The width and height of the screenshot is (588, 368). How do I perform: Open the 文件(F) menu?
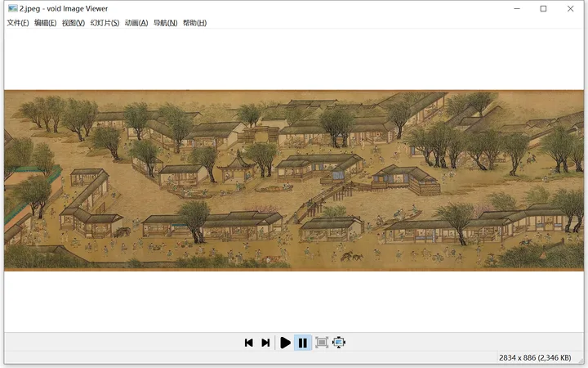18,23
